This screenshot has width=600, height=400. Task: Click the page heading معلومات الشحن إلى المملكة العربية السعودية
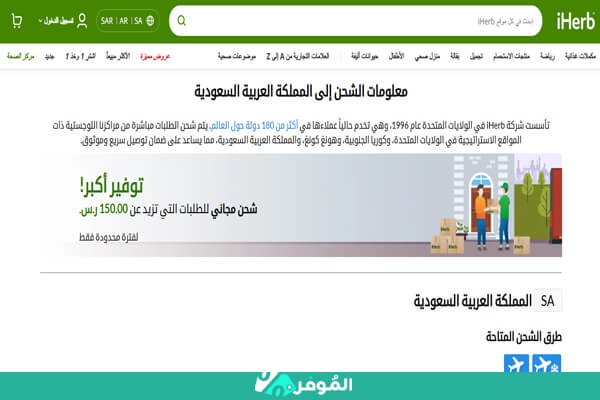click(301, 91)
